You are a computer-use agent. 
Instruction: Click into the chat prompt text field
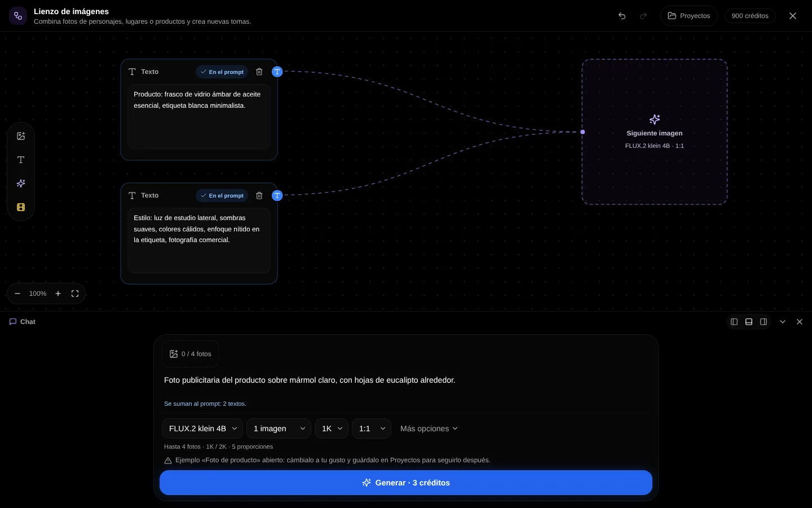[x=406, y=380]
